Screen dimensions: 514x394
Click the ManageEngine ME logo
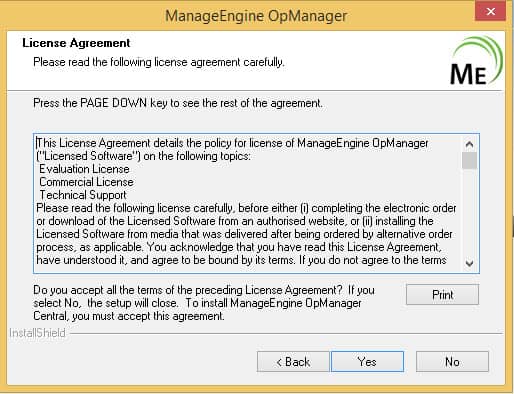click(476, 61)
